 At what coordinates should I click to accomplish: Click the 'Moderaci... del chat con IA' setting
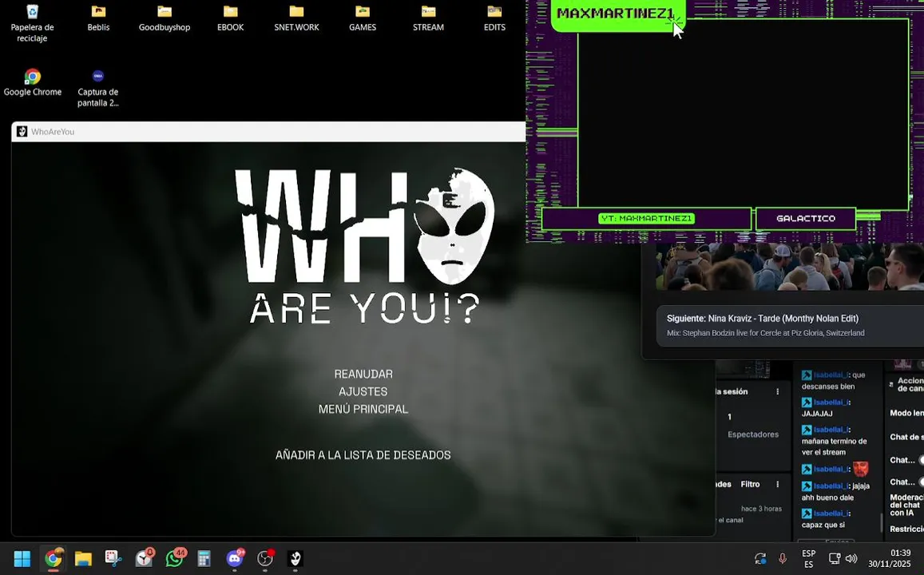[906, 505]
